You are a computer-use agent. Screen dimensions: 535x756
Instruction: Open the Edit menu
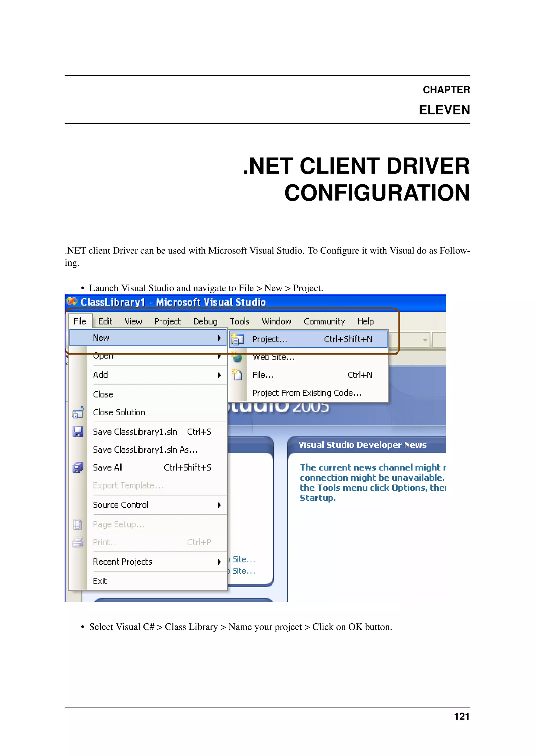tap(105, 321)
